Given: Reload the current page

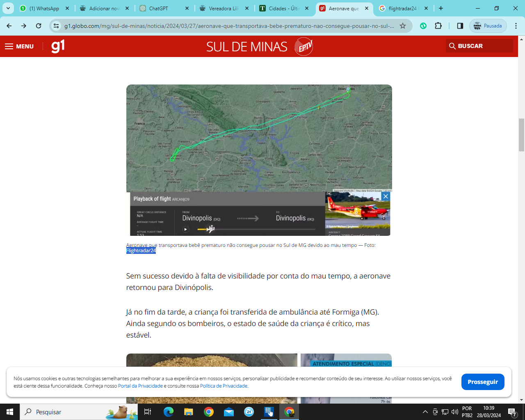Looking at the screenshot, I should point(39,26).
